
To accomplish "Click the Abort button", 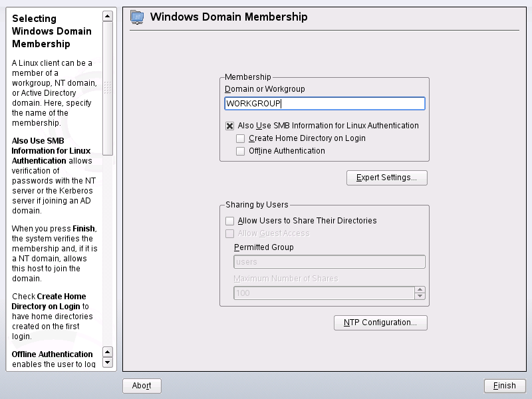I will [142, 386].
